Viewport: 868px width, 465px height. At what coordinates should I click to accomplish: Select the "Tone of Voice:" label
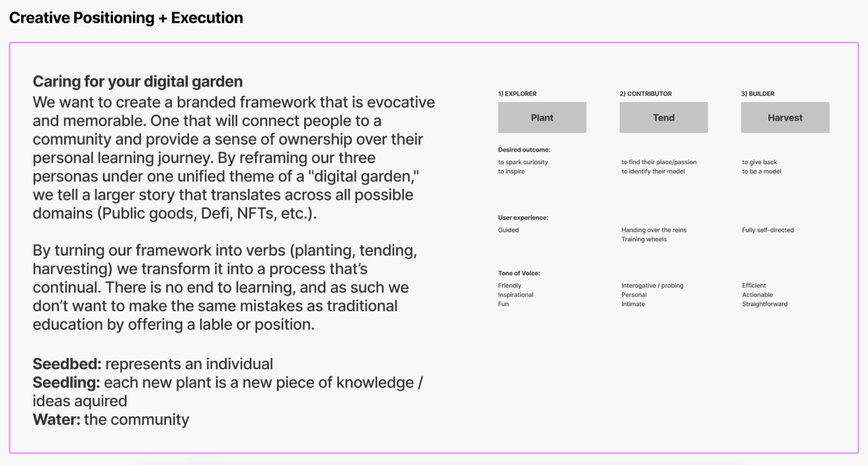pos(519,273)
